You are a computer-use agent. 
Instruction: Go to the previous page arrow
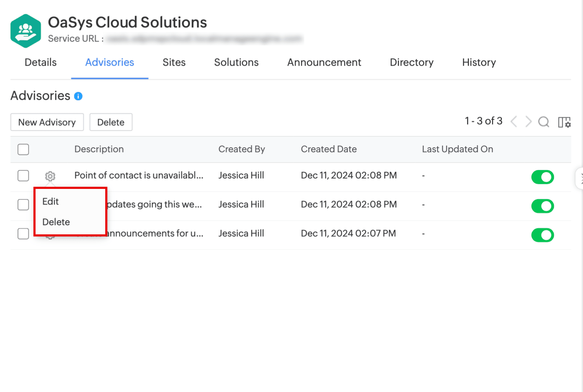click(x=514, y=122)
